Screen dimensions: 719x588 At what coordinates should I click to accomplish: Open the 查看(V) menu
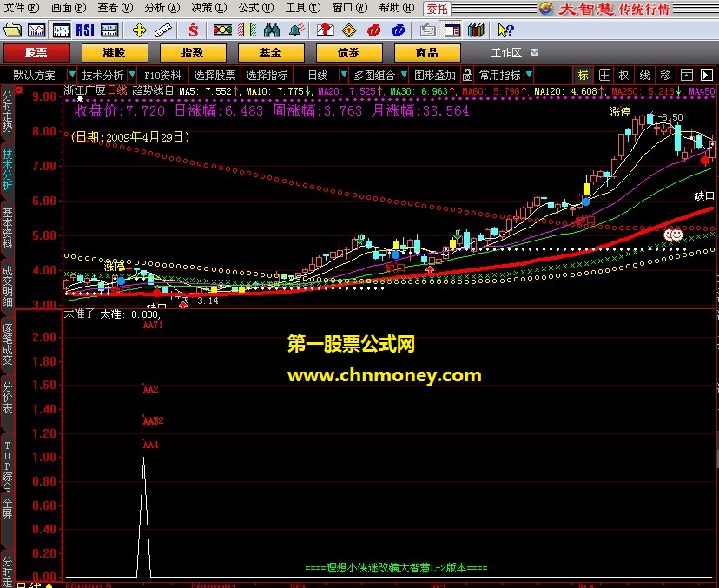click(115, 8)
